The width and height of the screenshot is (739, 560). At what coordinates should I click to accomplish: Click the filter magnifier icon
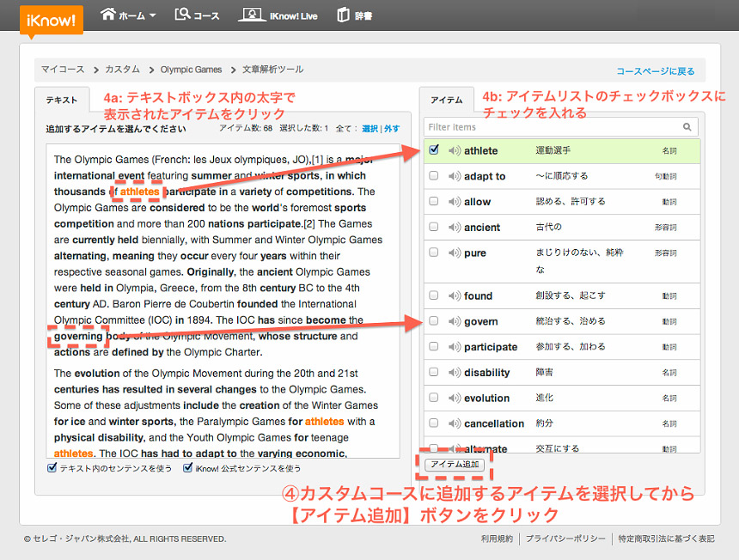pyautogui.click(x=687, y=127)
